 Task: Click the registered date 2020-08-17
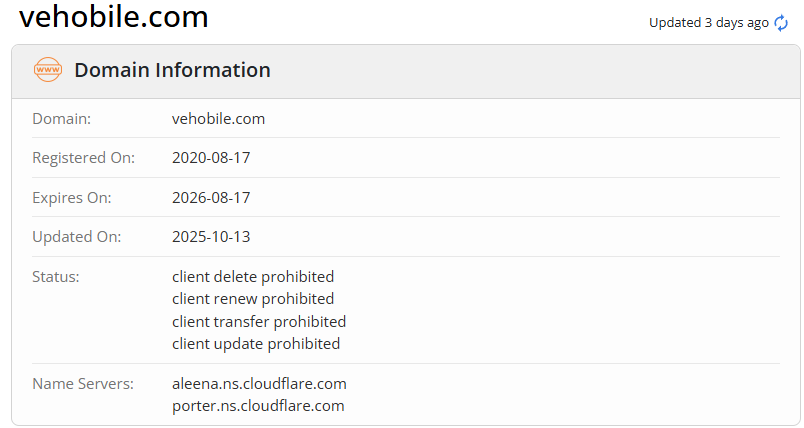(x=211, y=158)
